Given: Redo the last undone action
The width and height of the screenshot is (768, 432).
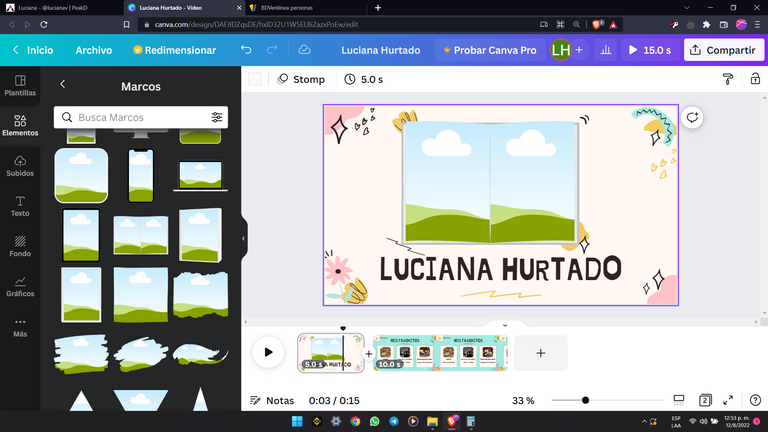Looking at the screenshot, I should pyautogui.click(x=272, y=50).
